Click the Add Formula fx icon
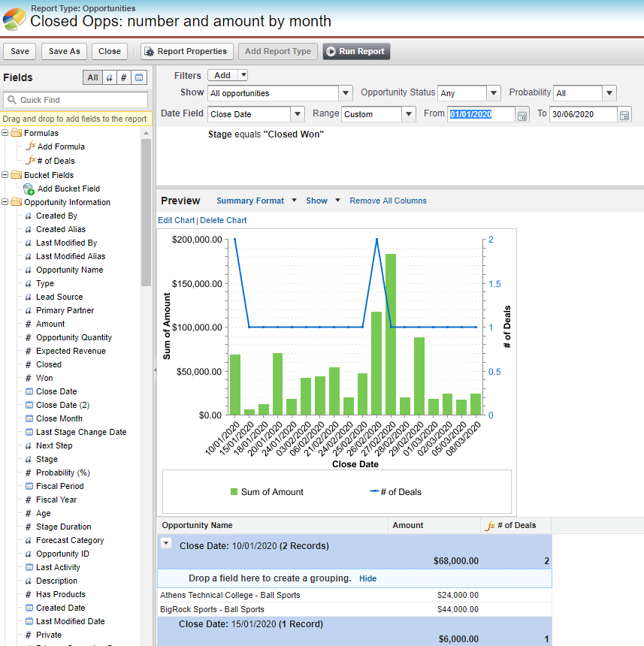The image size is (644, 646). pyautogui.click(x=31, y=146)
